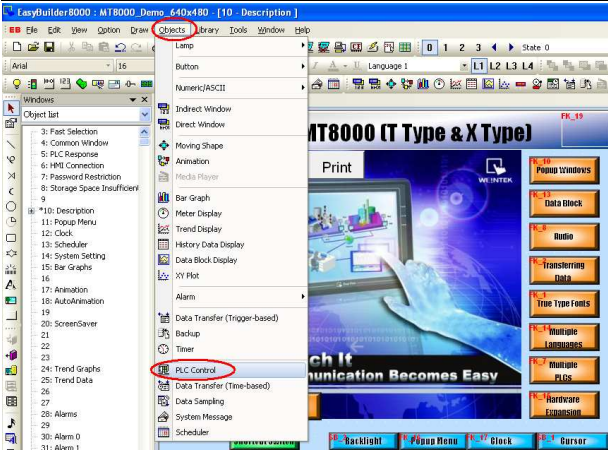Click the Cursor button

tap(572, 441)
